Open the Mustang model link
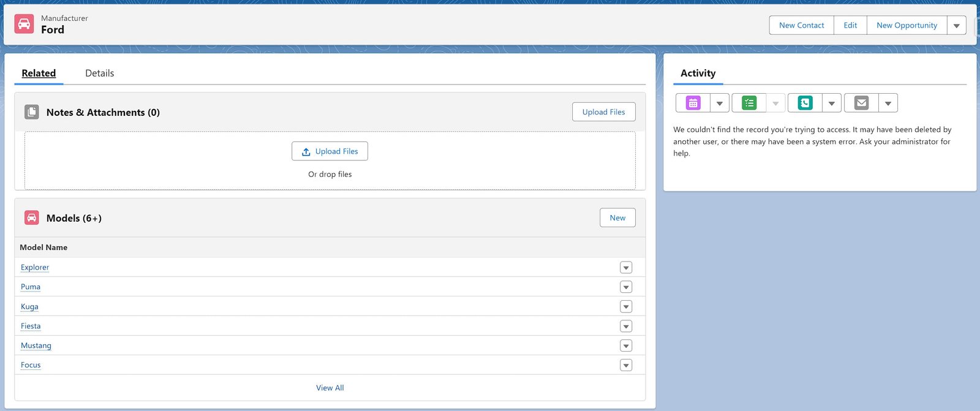The height and width of the screenshot is (411, 980). tap(36, 345)
